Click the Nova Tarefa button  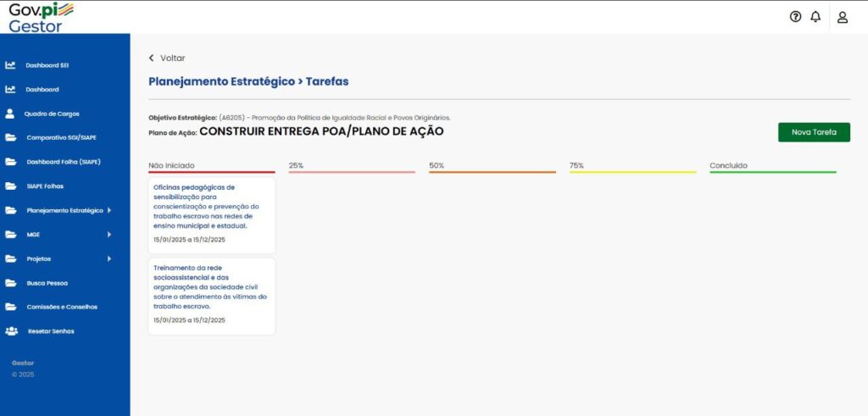pyautogui.click(x=814, y=132)
